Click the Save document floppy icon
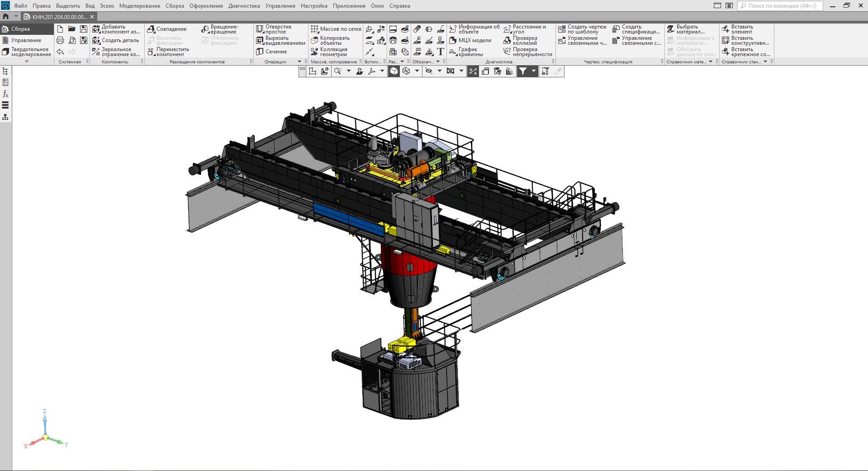868x471 pixels. pyautogui.click(x=84, y=29)
